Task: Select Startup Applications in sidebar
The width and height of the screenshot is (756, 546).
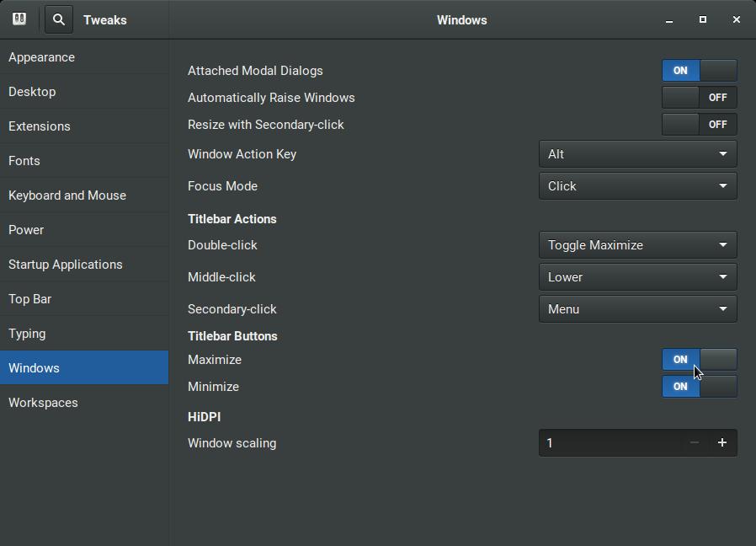Action: point(66,265)
